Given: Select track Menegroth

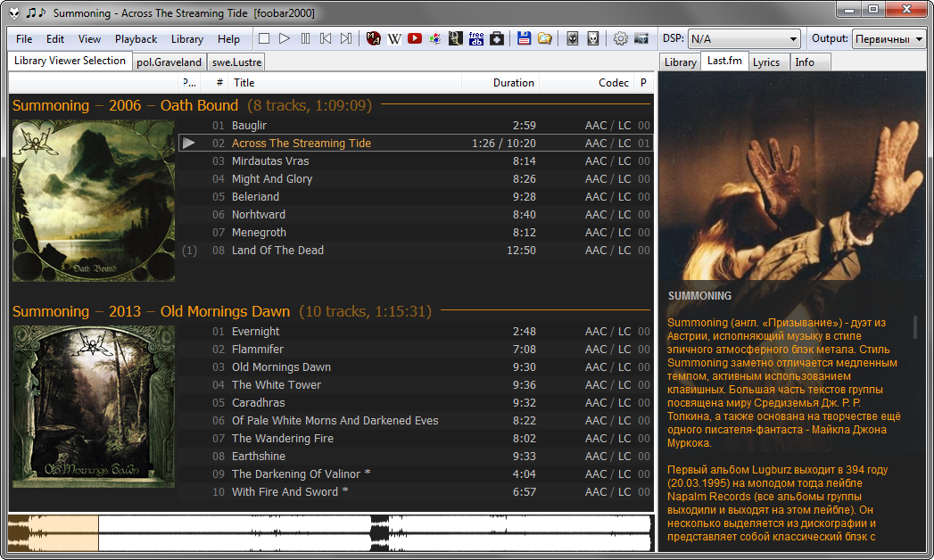Looking at the screenshot, I should (x=416, y=233).
